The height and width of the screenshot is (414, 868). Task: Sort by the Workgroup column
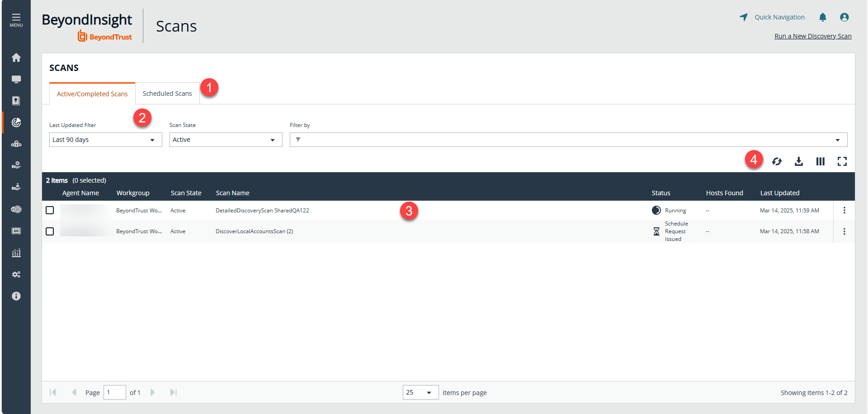click(x=133, y=193)
